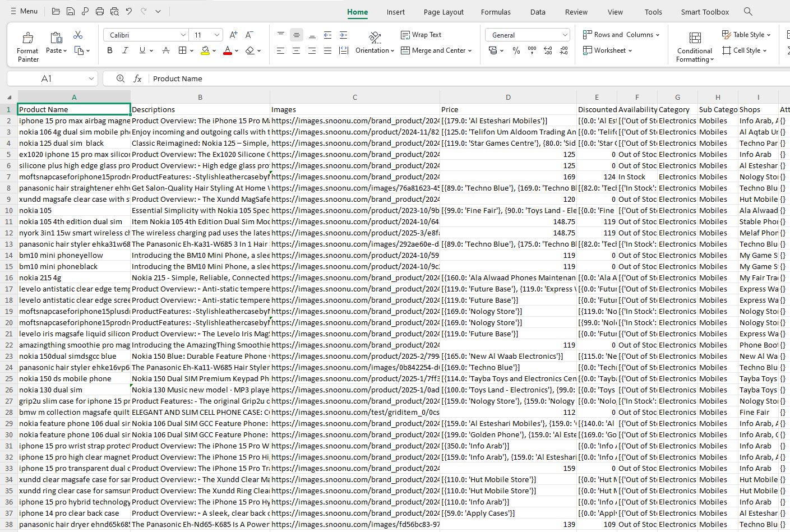The width and height of the screenshot is (790, 532).
Task: Apply the yellow fill color swatch
Action: [205, 50]
